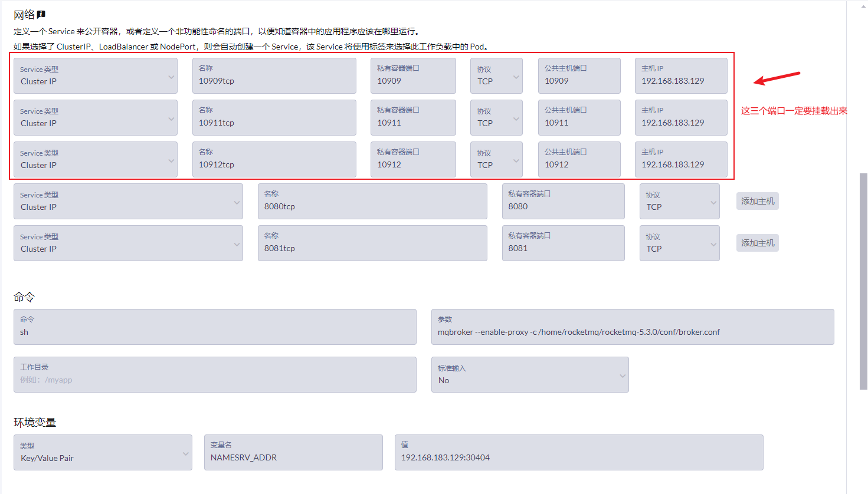Click the 命令 section heading

point(24,297)
